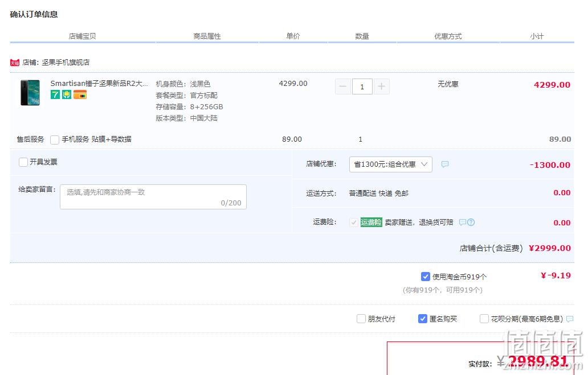Click the ¥-9.19 coin deduction amount

point(556,276)
